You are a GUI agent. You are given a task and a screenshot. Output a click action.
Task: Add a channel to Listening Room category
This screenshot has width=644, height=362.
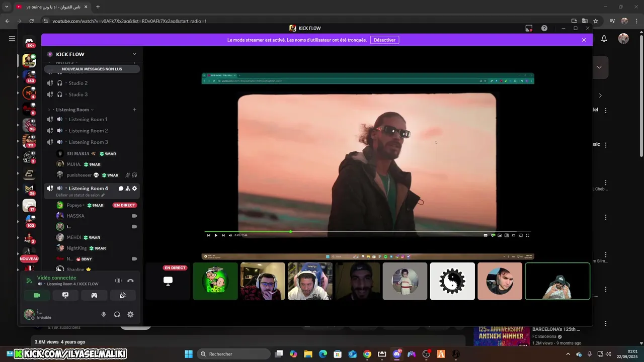[x=134, y=110]
